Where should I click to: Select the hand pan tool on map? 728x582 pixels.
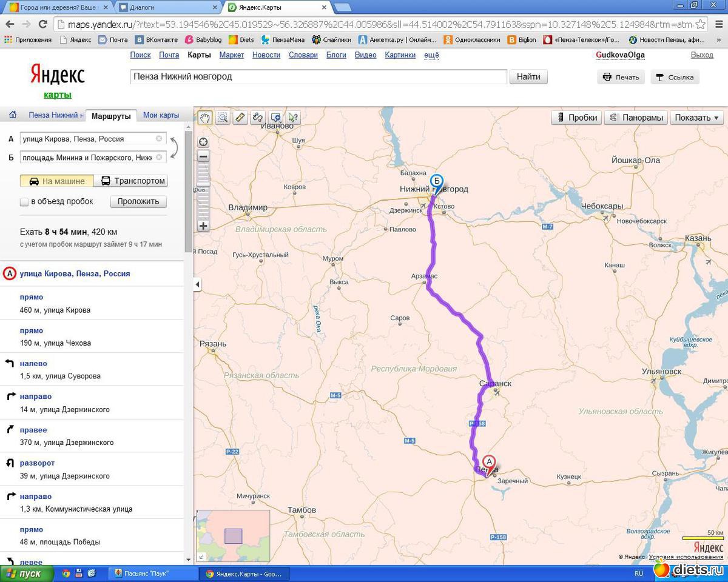[205, 118]
